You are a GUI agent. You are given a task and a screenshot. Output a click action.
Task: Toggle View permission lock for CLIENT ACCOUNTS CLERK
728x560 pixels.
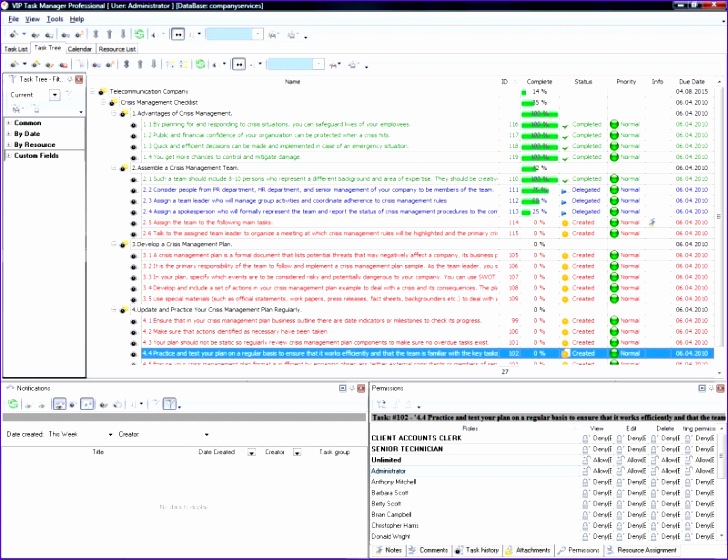click(x=586, y=438)
